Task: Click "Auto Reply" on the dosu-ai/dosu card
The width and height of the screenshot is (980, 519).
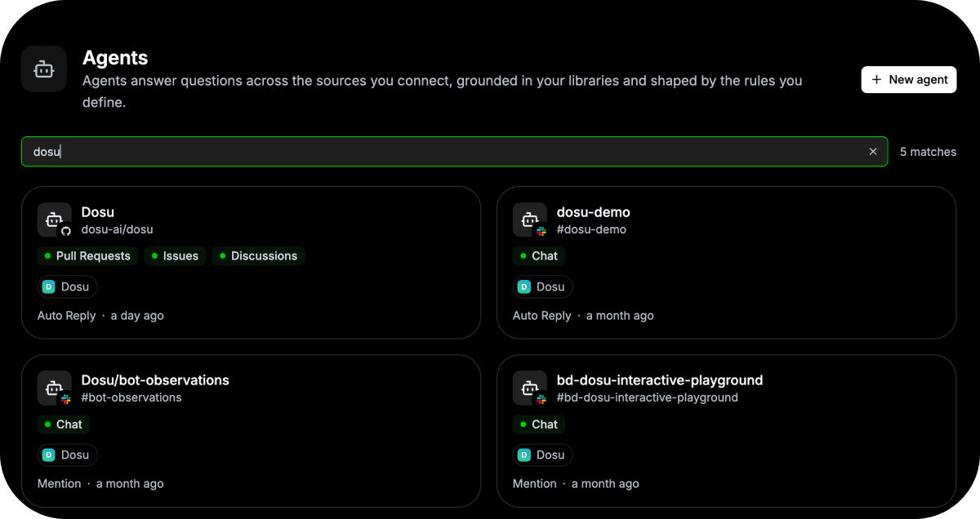Action: [66, 316]
